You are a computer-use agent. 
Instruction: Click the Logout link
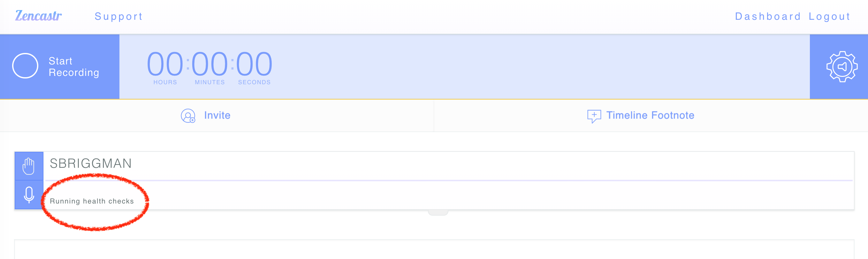click(829, 16)
